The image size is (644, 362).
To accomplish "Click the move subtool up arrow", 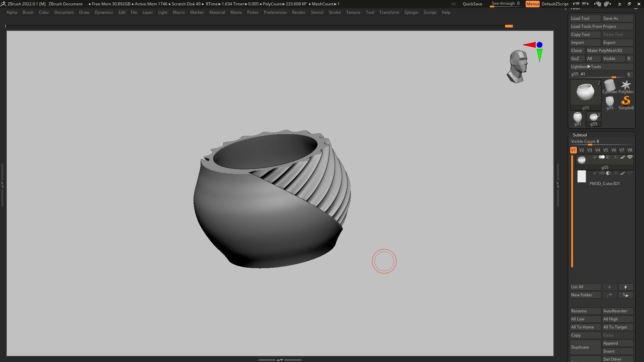I will pyautogui.click(x=609, y=287).
